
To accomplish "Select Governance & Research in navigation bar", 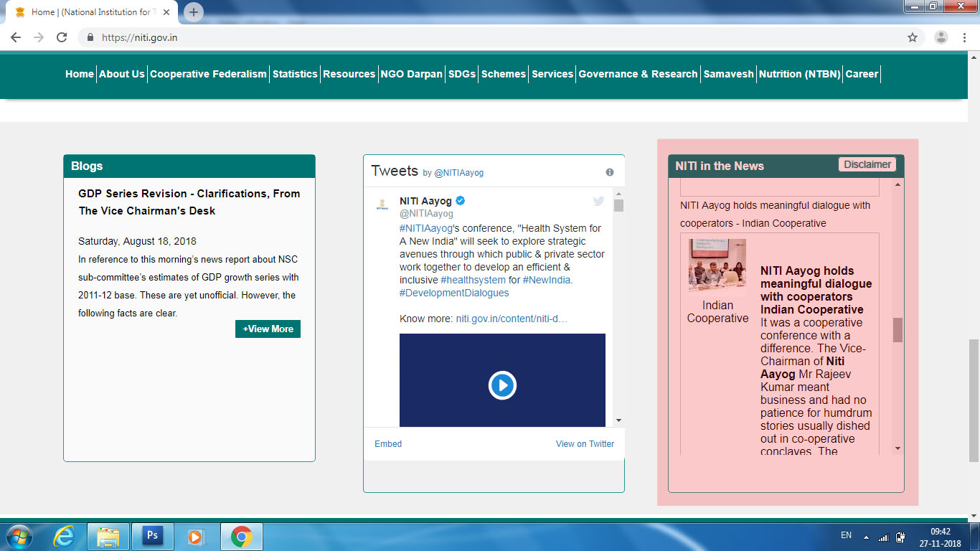I will click(638, 74).
